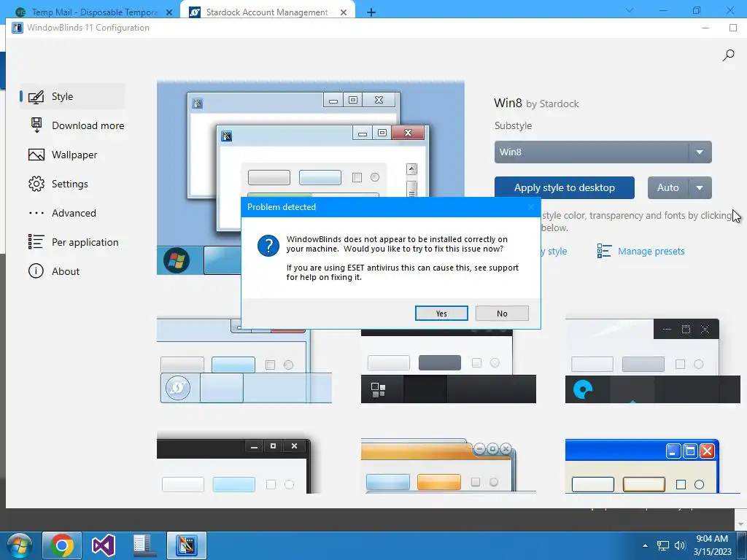Select the dark style with blue circular logo

[652, 361]
